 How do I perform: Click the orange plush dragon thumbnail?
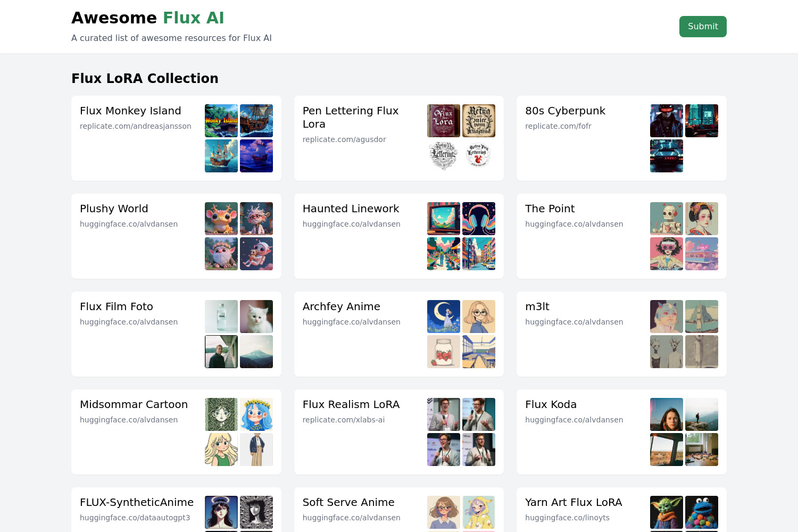[x=221, y=219]
